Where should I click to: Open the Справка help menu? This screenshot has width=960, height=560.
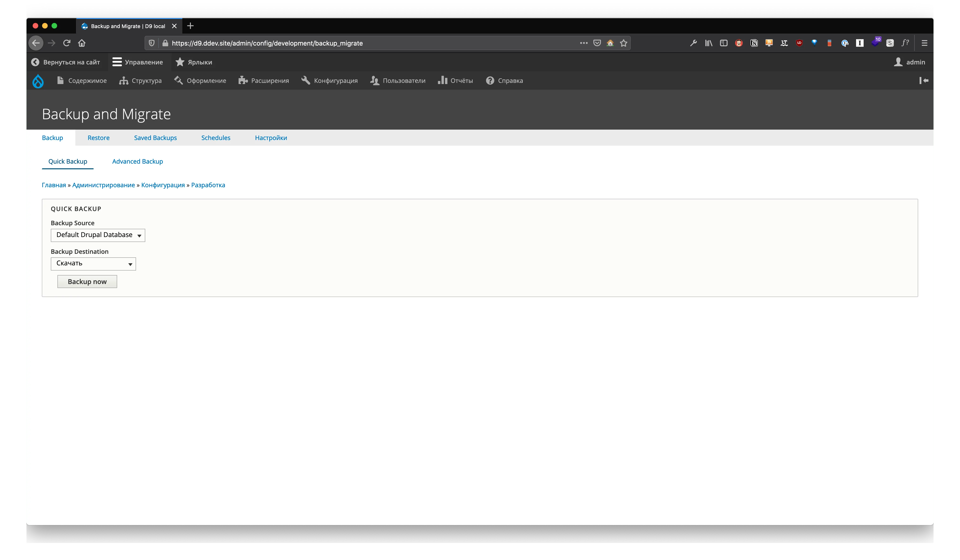[x=504, y=81]
